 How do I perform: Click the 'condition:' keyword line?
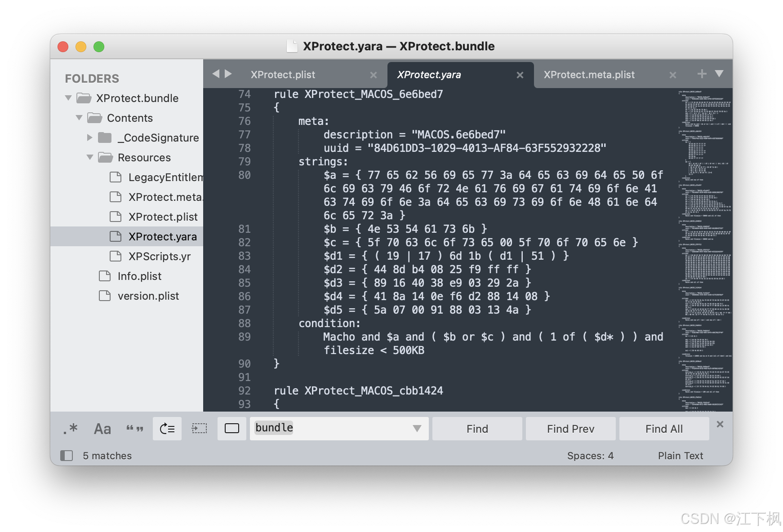329,323
